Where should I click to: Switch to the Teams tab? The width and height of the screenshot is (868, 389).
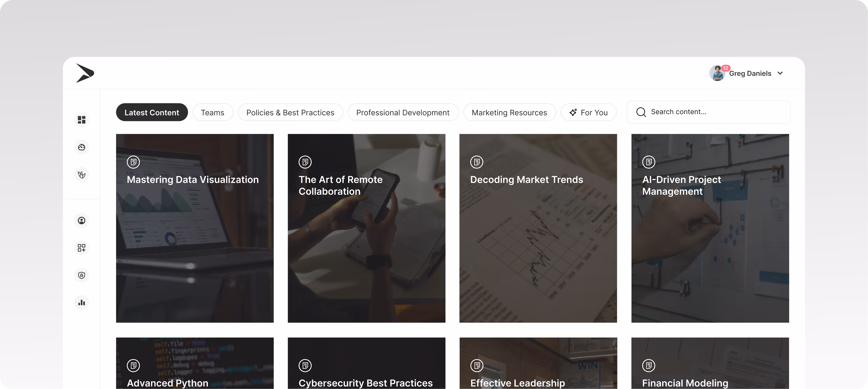(213, 112)
